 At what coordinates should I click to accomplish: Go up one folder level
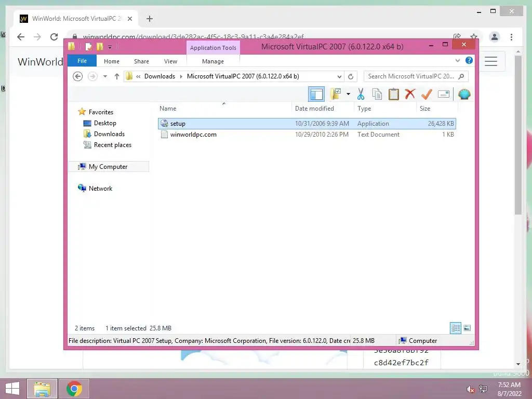click(117, 76)
